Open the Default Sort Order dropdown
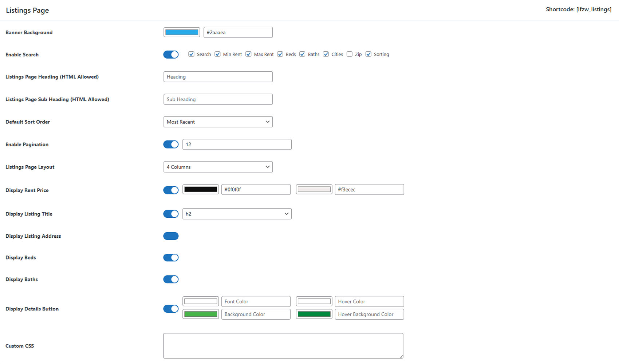The image size is (619, 364). [x=218, y=122]
